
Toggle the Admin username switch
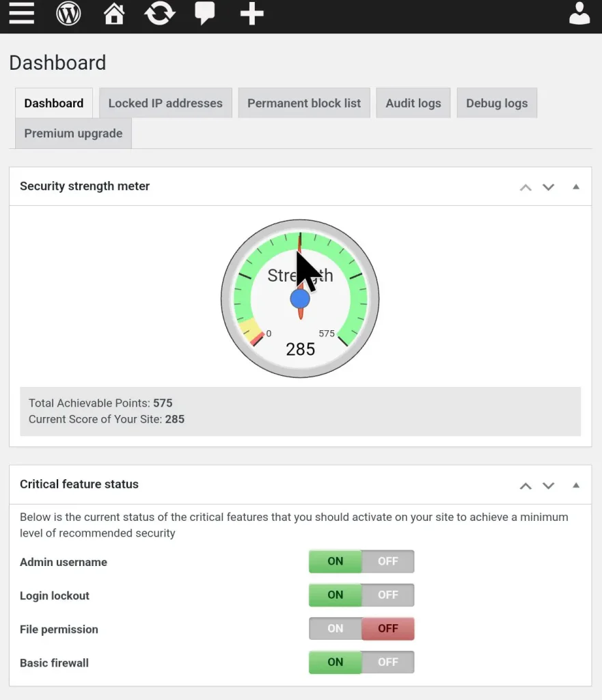point(361,562)
